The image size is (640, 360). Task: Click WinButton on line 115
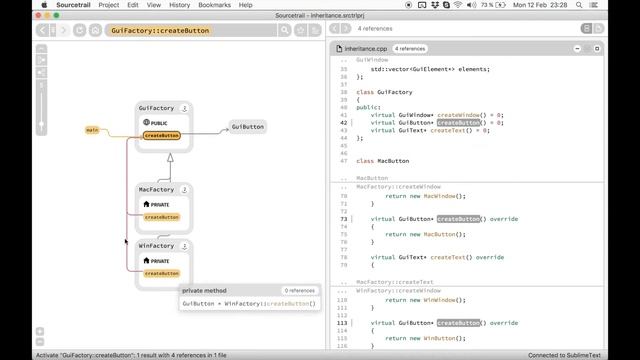point(439,338)
